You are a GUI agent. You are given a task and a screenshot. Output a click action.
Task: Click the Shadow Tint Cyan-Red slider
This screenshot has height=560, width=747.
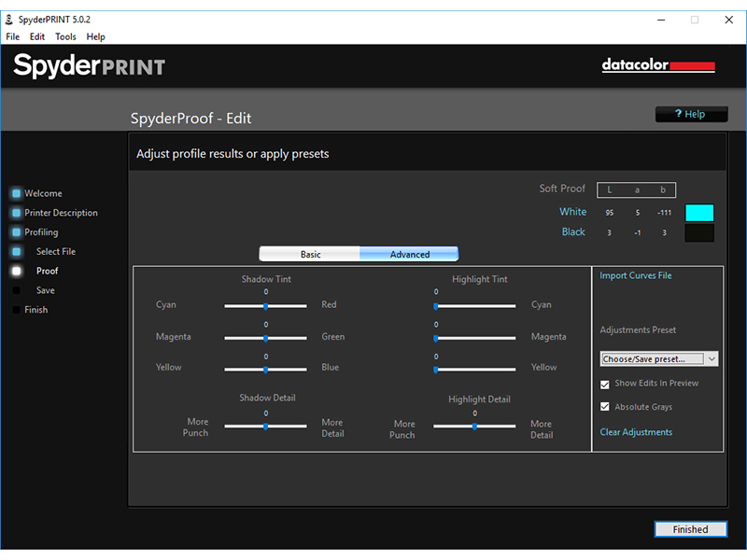[x=266, y=305]
